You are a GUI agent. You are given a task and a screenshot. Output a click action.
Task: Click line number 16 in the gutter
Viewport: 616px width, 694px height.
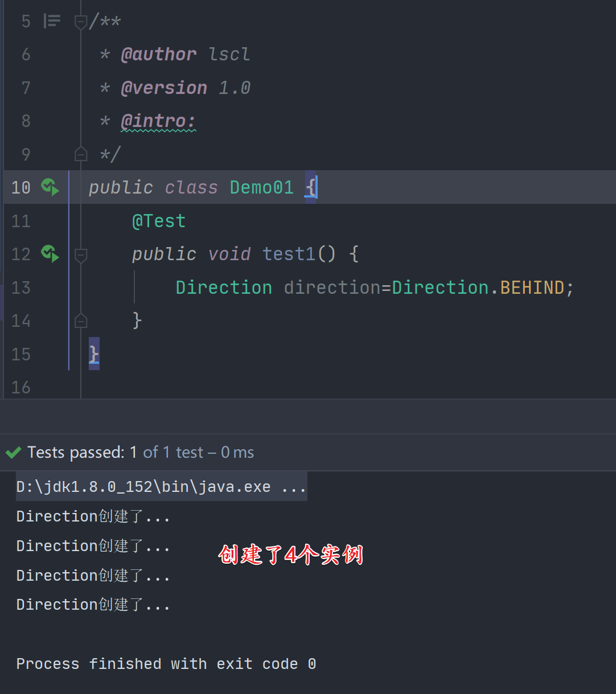click(x=21, y=388)
